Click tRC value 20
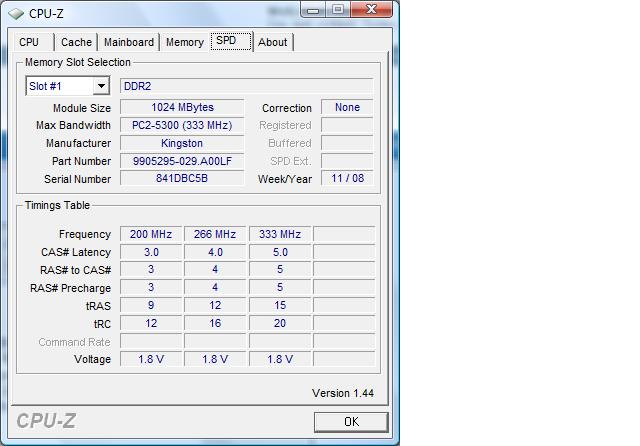640x446 pixels. pos(280,323)
